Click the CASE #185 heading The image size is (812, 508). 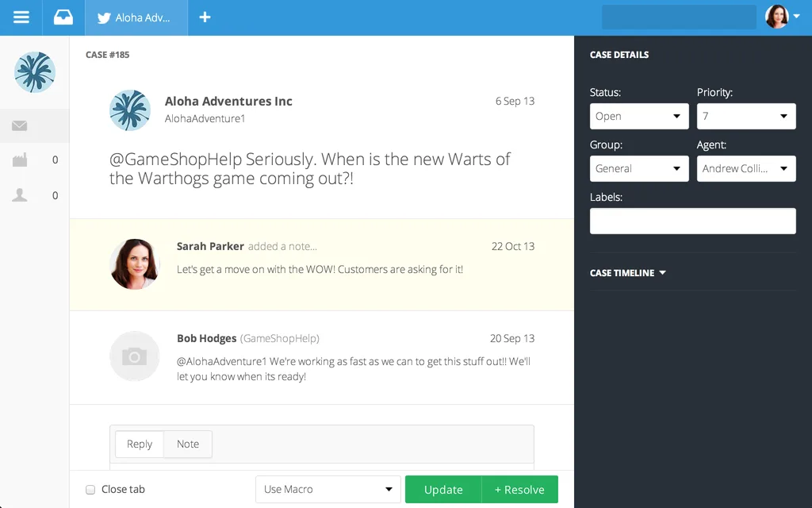(108, 55)
